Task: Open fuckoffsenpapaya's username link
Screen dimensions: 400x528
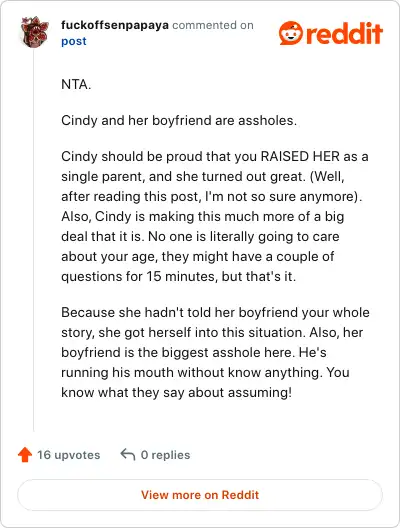Action: click(115, 25)
